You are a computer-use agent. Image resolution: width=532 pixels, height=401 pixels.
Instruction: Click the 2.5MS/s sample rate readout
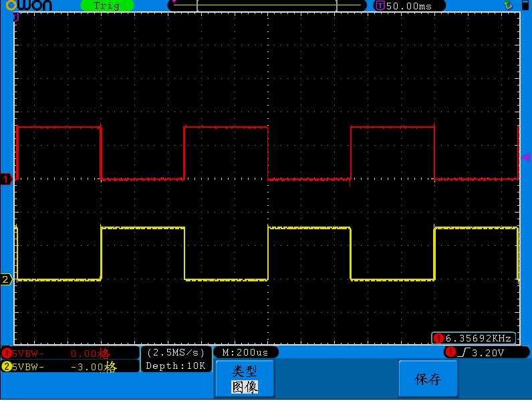[x=176, y=352]
